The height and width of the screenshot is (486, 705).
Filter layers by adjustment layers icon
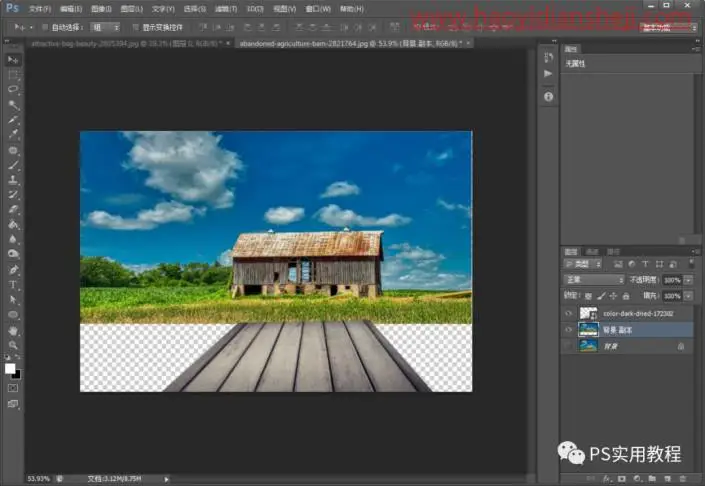tap(632, 264)
